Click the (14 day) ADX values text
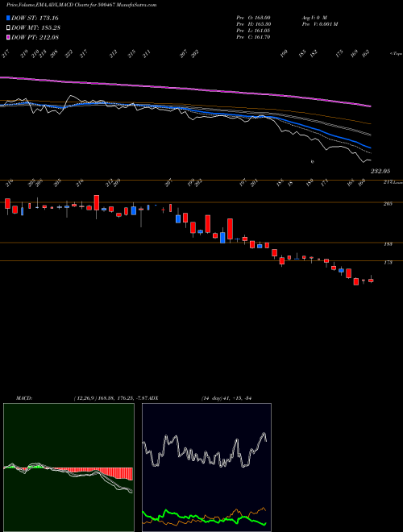 click(226, 398)
